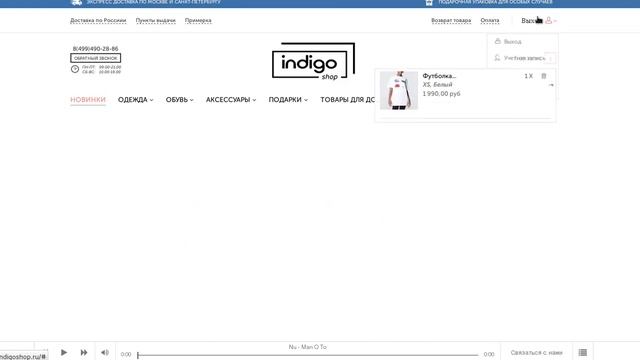Click the clock working-hours icon

(75, 69)
